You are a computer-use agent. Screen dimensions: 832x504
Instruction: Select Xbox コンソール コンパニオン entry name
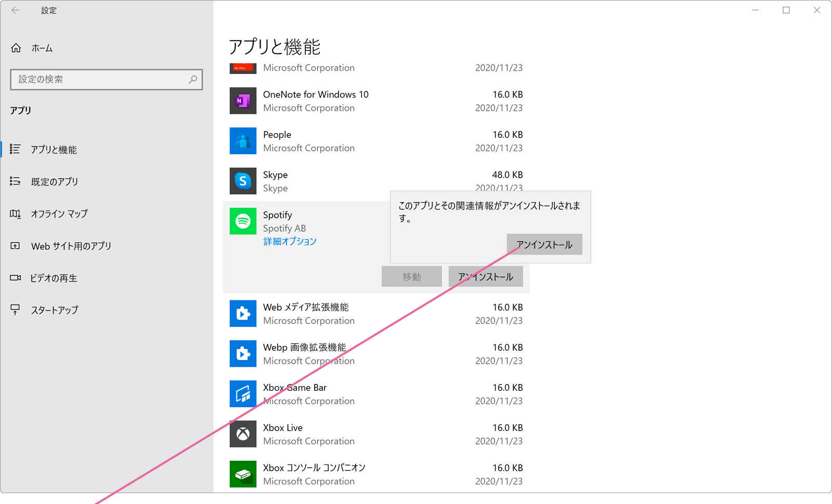314,468
